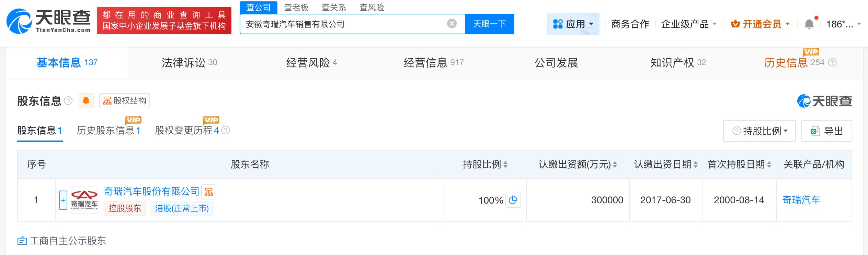
Task: Click the pie chart icon next to 100%
Action: tap(513, 200)
